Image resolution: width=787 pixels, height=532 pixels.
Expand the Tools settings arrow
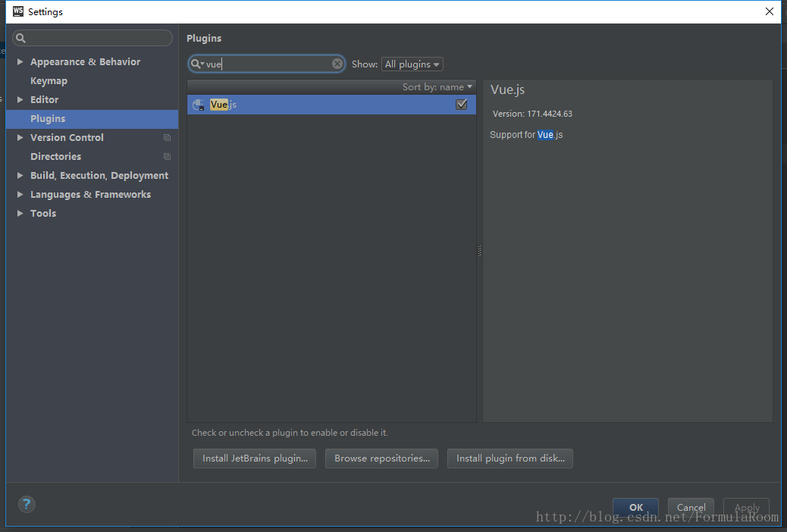[x=20, y=213]
